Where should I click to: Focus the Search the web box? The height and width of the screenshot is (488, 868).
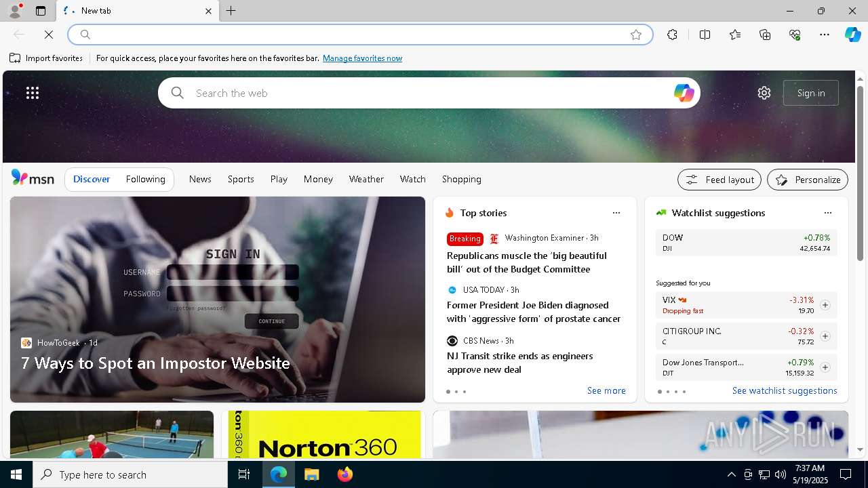click(x=429, y=93)
